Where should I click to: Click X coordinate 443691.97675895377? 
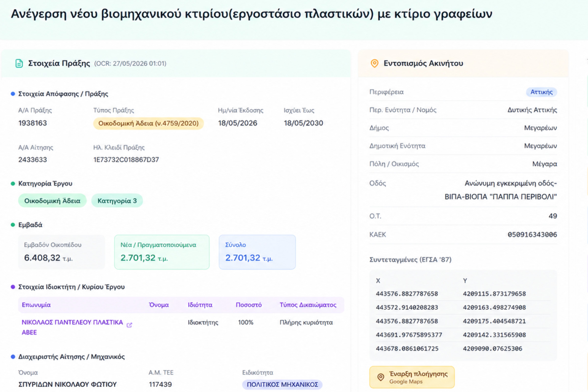[409, 335]
